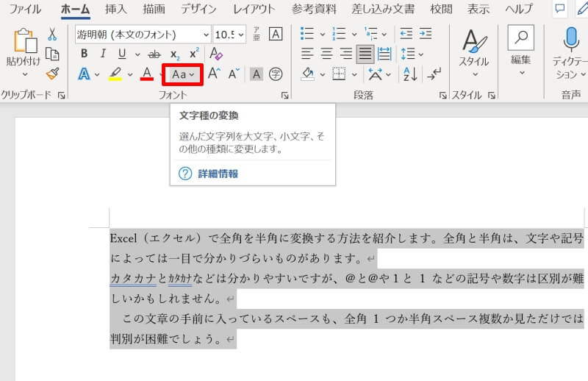Click the Sort A-Z icon
This screenshot has width=588, height=381.
pyautogui.click(x=410, y=74)
